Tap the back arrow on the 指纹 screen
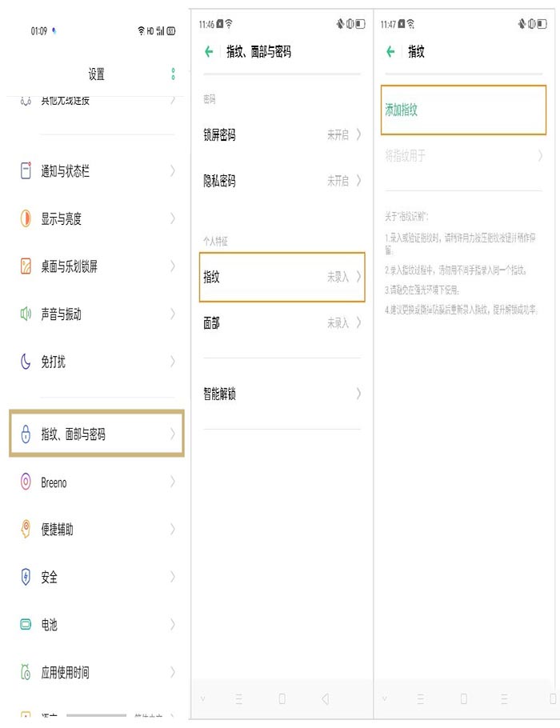Viewport: 560px width, 728px height. (390, 51)
